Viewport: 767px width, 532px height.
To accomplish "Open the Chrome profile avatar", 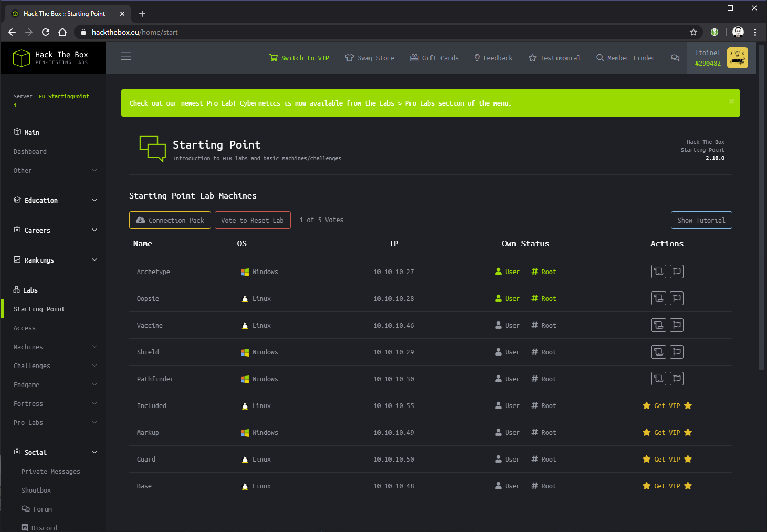I will tap(738, 32).
